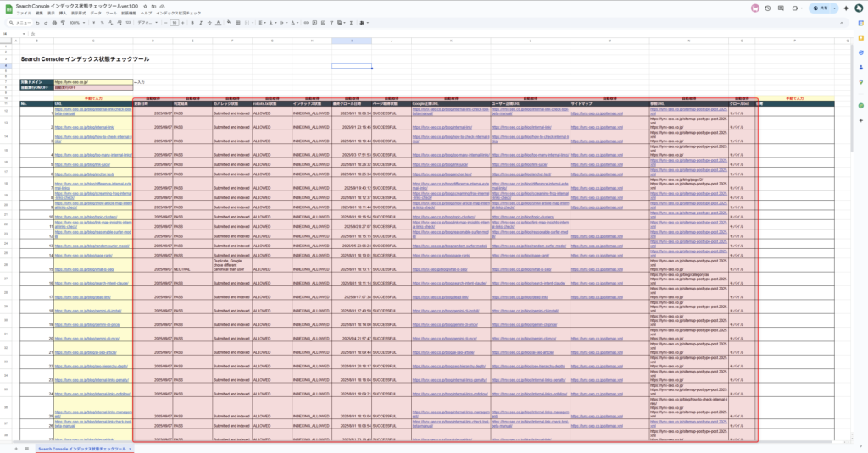Open the comments panel icon
The width and height of the screenshot is (868, 453).
point(779,8)
